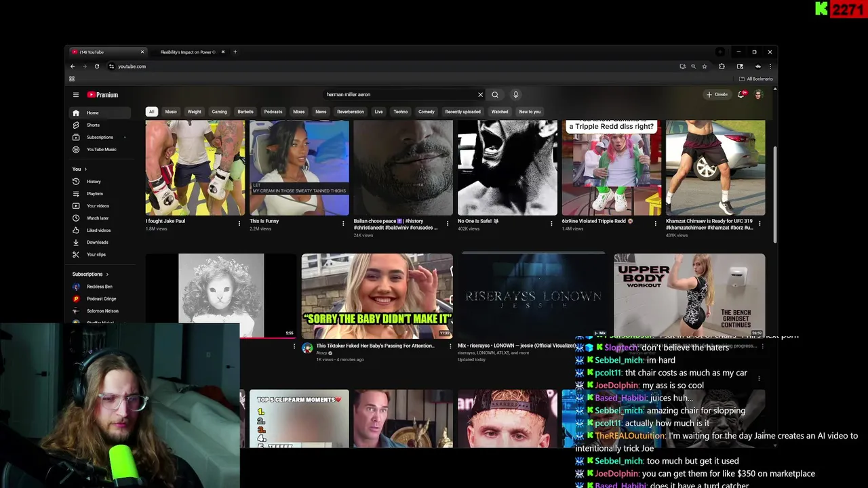Click the page vertical scrollbar
Viewport: 868px width, 488px height.
tap(775, 193)
